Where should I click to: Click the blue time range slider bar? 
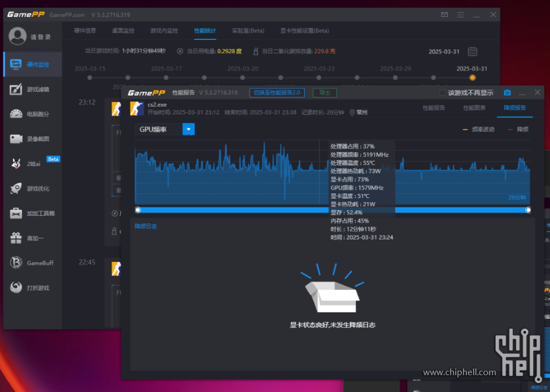(332, 210)
